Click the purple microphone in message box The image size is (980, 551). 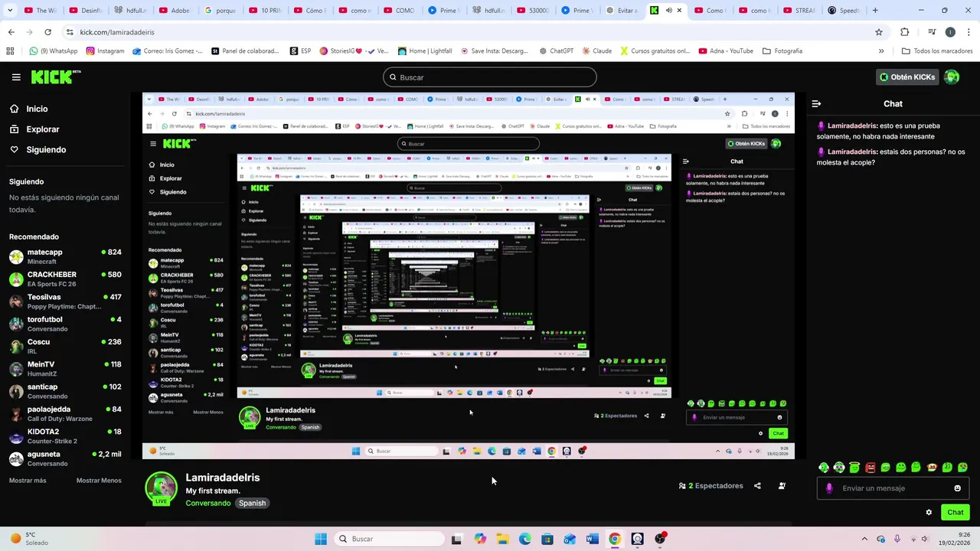pyautogui.click(x=829, y=488)
